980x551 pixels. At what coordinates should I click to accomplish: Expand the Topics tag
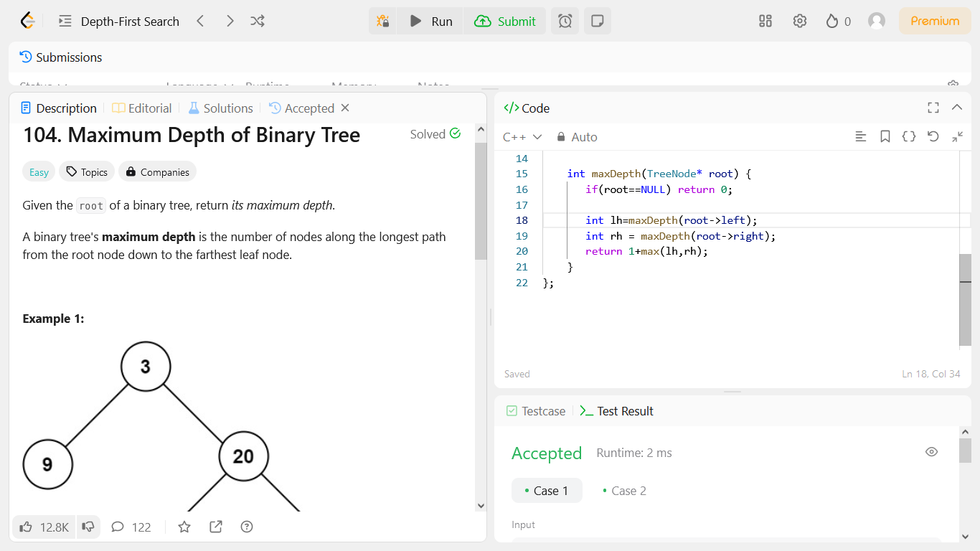87,172
